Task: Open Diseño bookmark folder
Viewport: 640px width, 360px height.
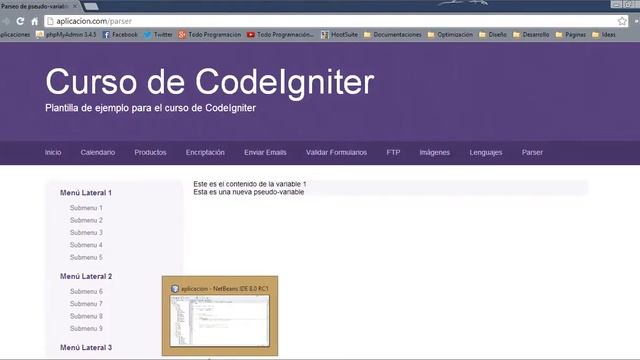Action: (x=493, y=35)
